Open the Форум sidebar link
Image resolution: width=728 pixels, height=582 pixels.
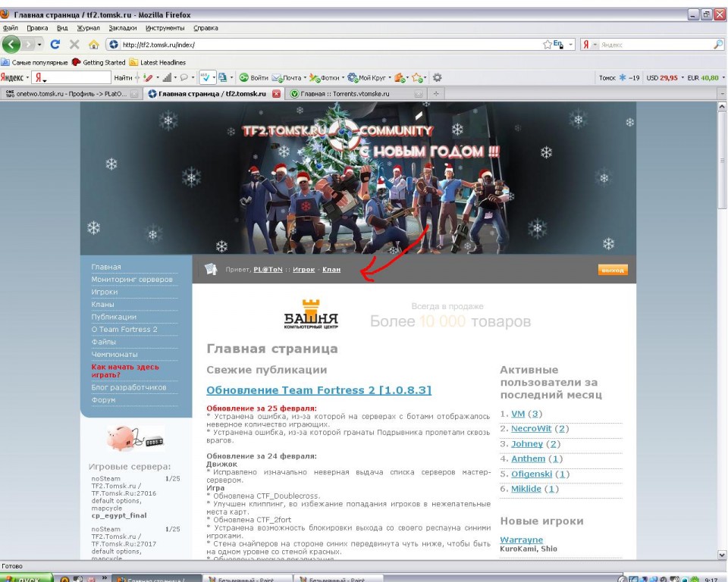104,400
